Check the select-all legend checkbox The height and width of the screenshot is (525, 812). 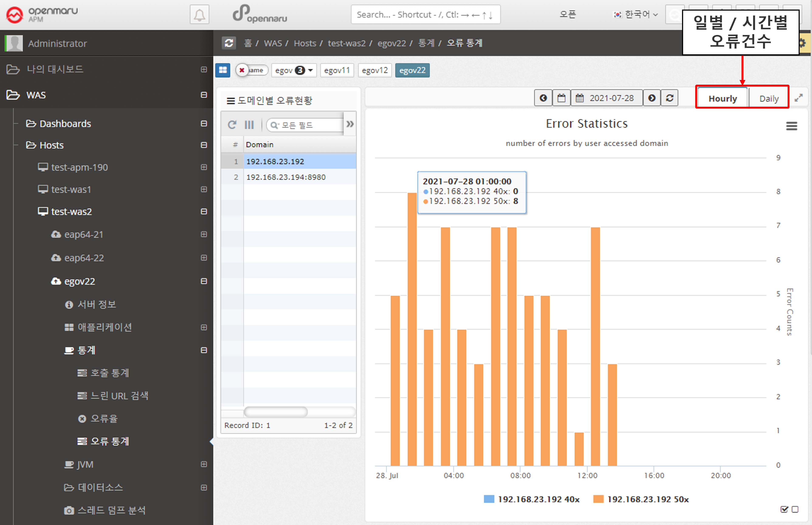pyautogui.click(x=784, y=509)
